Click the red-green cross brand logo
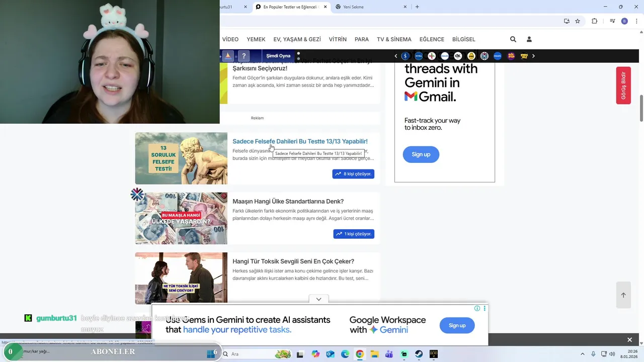The height and width of the screenshot is (362, 644). pos(431,56)
